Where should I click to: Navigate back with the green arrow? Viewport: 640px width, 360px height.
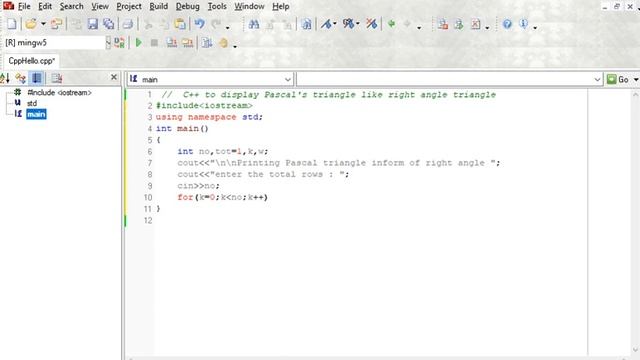point(391,24)
